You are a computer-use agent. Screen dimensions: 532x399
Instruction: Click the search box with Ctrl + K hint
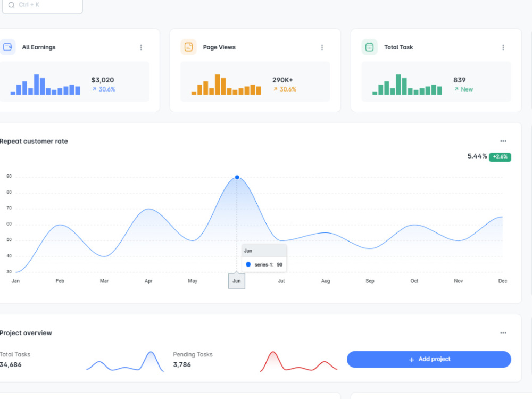(42, 5)
